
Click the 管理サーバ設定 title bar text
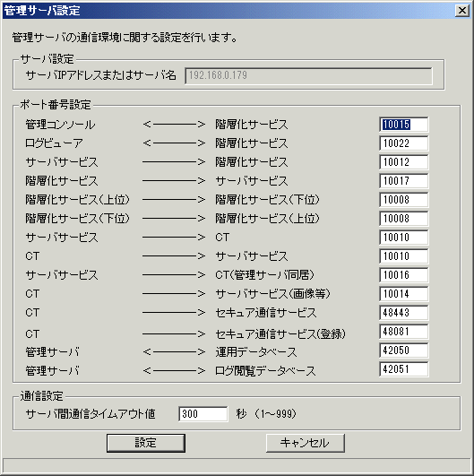(x=42, y=11)
